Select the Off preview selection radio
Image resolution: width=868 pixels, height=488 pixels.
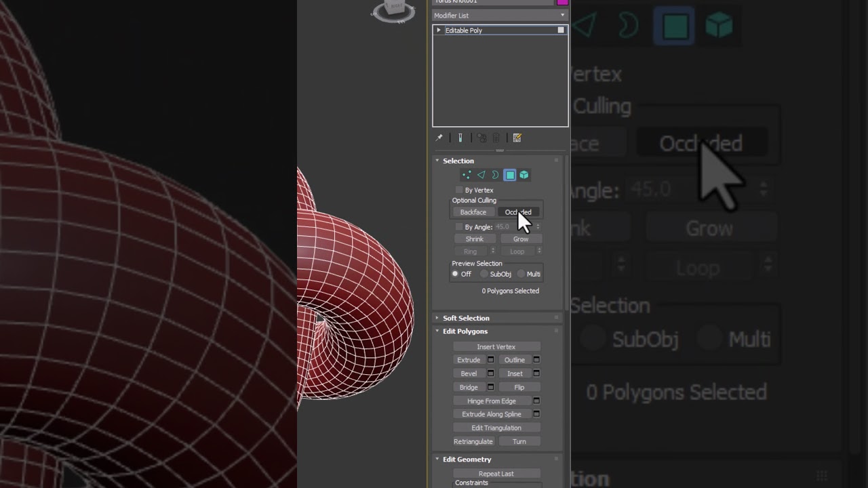click(455, 274)
